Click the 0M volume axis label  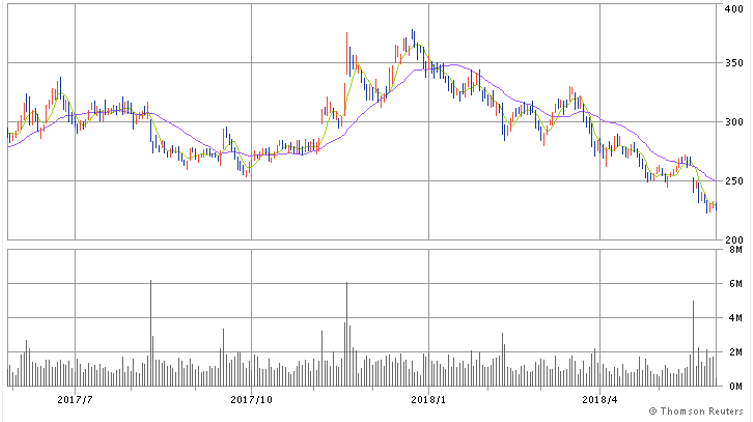(x=735, y=386)
